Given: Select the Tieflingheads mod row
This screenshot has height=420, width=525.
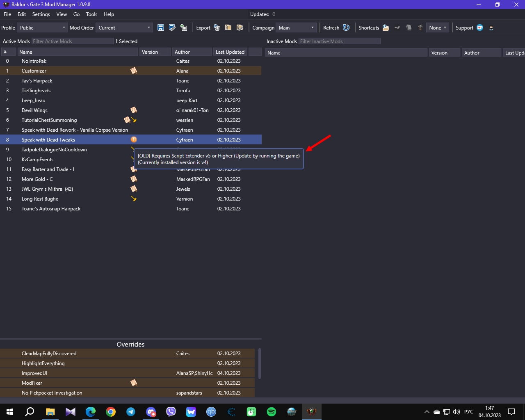Looking at the screenshot, I should (131, 90).
